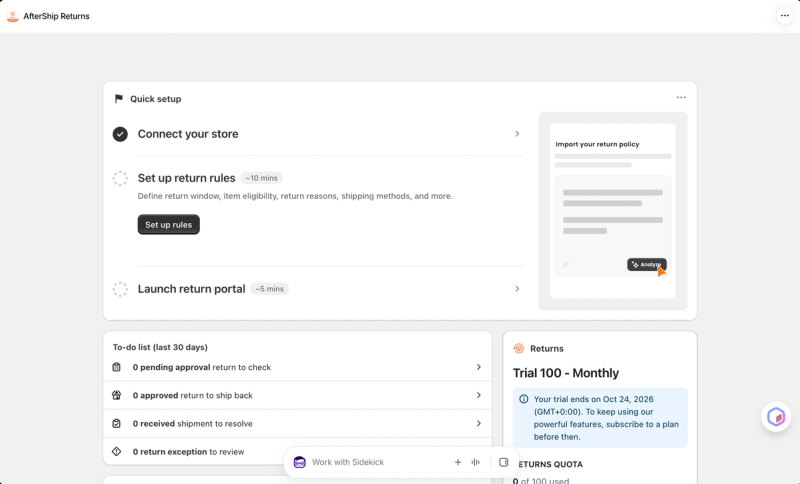Viewport: 800px width, 484px height.
Task: Open the floating hexagon help widget
Action: (x=776, y=417)
